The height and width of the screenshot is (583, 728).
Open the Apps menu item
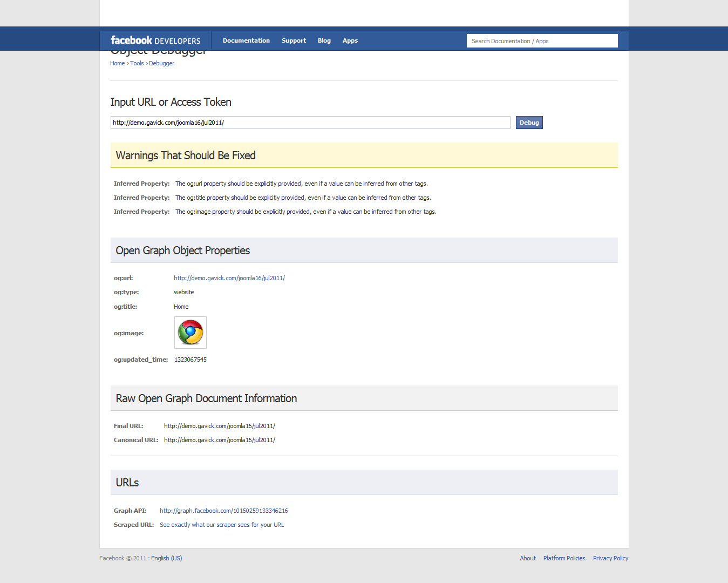[x=350, y=40]
